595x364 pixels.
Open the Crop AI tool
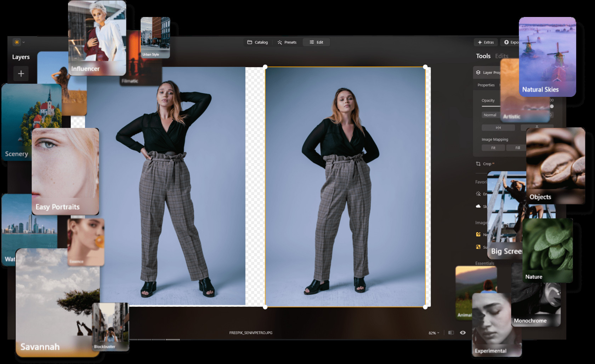[x=485, y=164]
